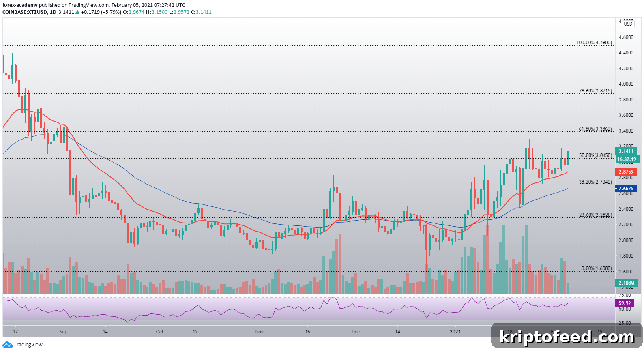
Task: Click the 50.00 level on RSI axis
Action: [625, 309]
